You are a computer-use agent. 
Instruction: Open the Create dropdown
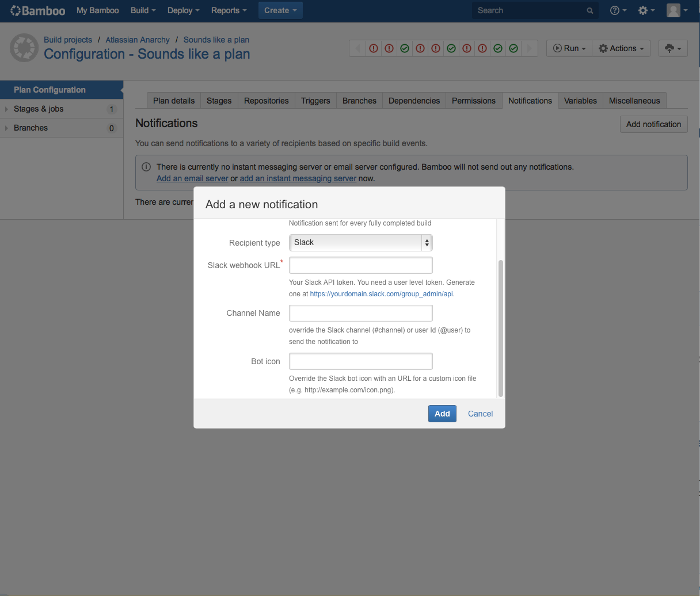[280, 10]
